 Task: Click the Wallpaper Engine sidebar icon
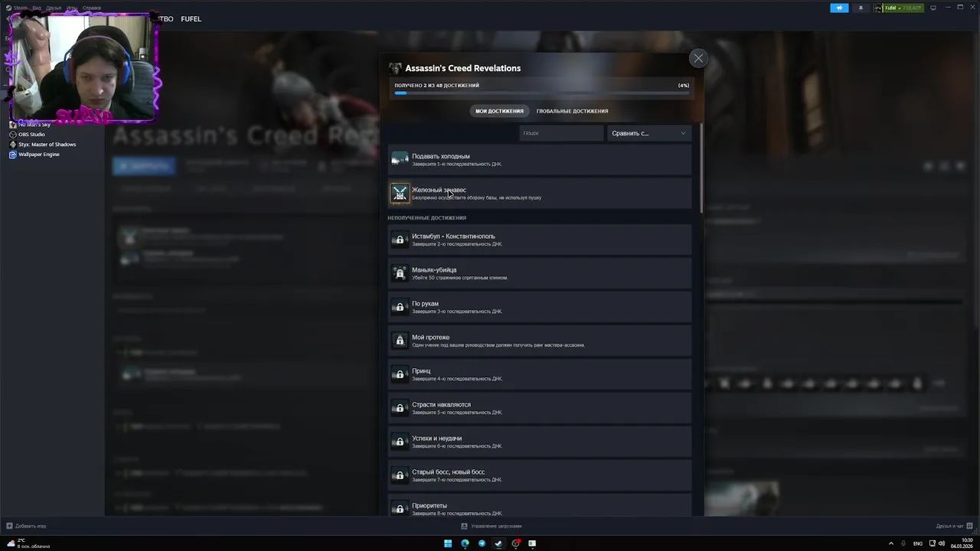[x=12, y=155]
